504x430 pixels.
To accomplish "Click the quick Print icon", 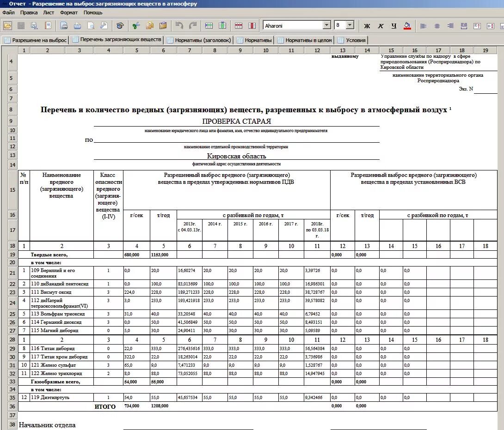I will 77,26.
